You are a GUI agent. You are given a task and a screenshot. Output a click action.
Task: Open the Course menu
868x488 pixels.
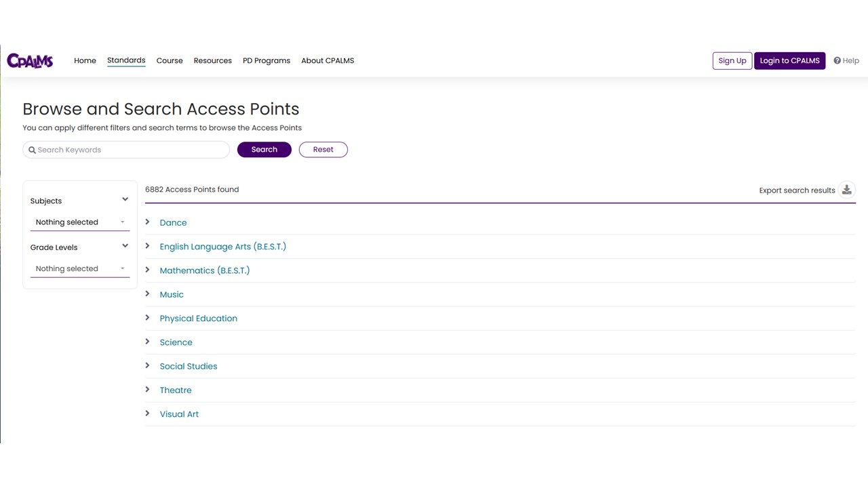point(170,60)
